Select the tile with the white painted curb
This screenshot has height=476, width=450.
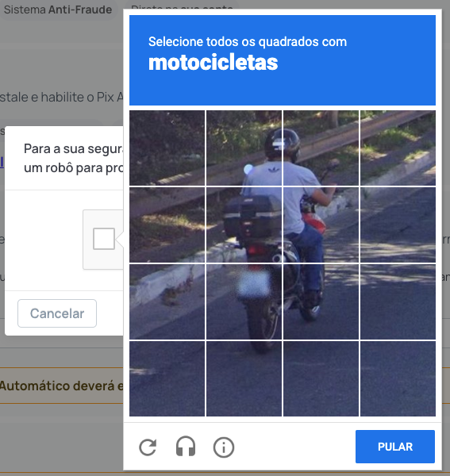[x=167, y=301]
